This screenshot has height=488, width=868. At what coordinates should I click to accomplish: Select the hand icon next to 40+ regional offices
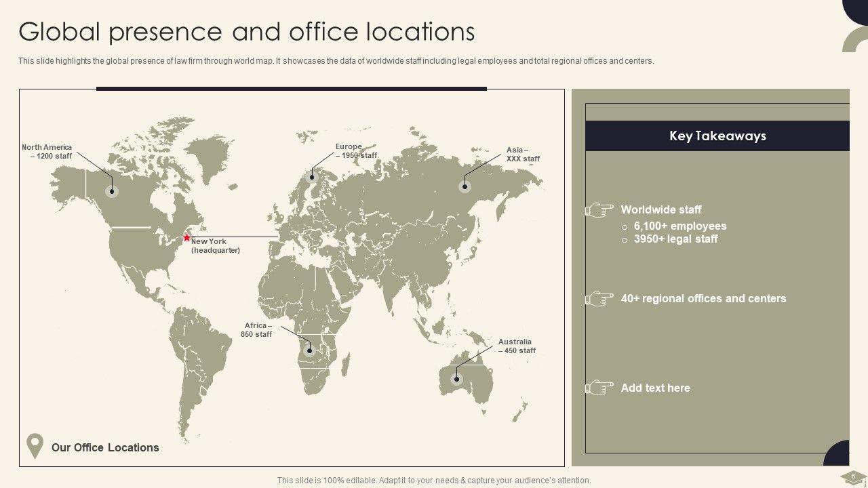click(x=599, y=299)
